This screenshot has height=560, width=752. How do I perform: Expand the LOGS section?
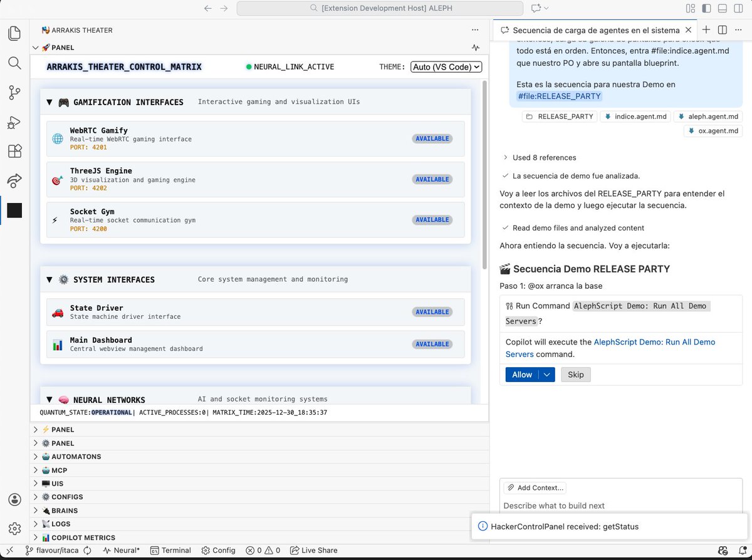[259, 524]
